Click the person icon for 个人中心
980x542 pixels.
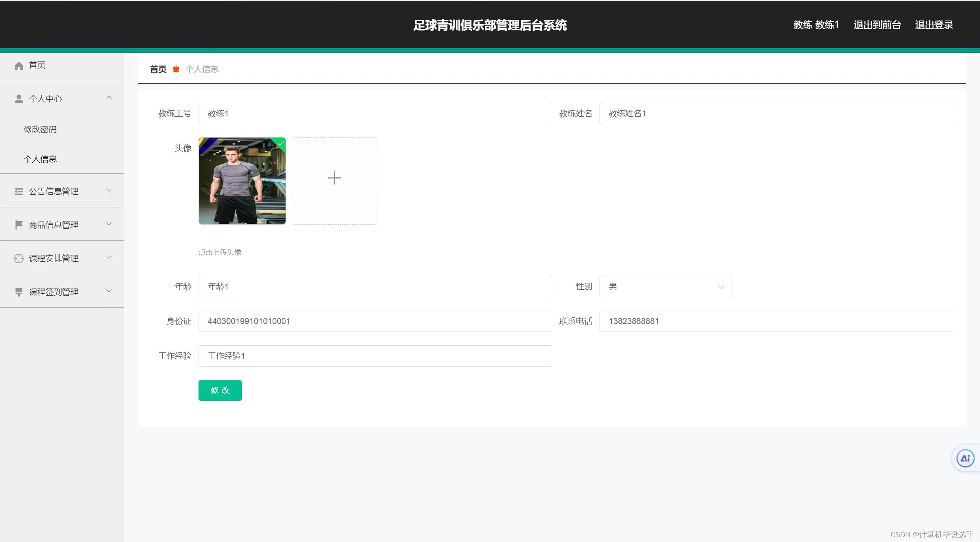19,99
